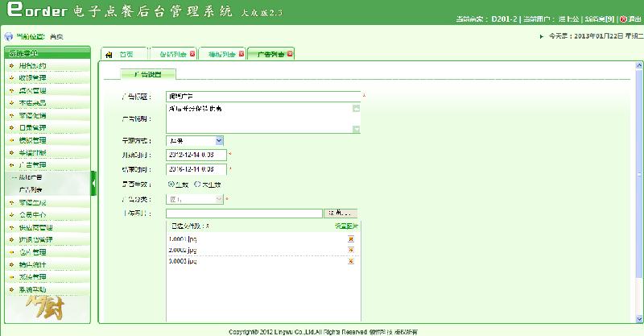Click the advertisement title input field
This screenshot has width=644, height=336.
coord(262,95)
